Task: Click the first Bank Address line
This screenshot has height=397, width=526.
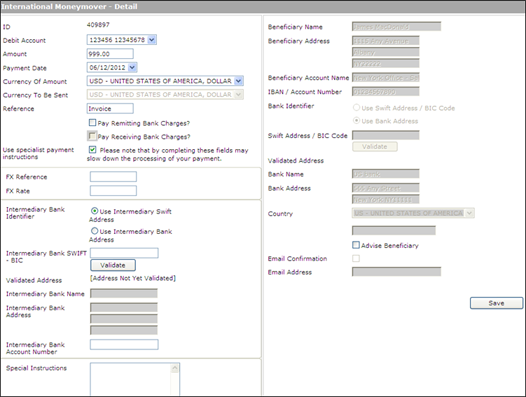Action: click(386, 188)
